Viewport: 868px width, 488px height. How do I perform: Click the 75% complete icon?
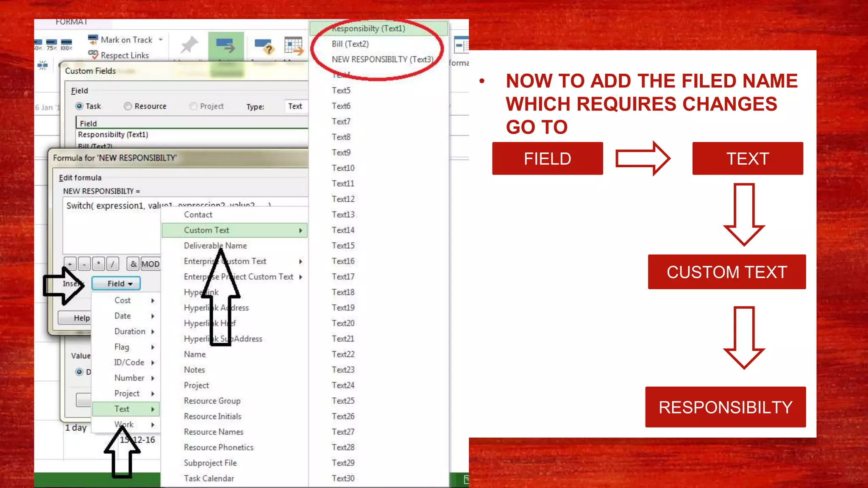[52, 44]
